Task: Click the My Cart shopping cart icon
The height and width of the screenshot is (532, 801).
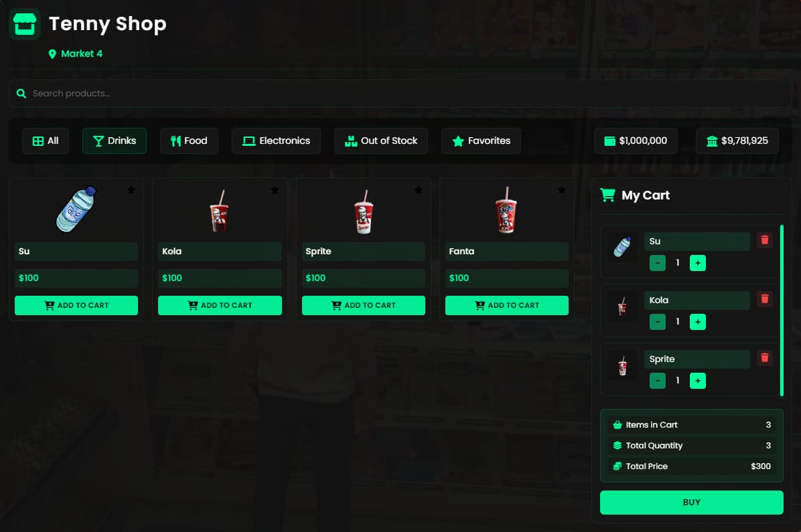Action: point(607,195)
